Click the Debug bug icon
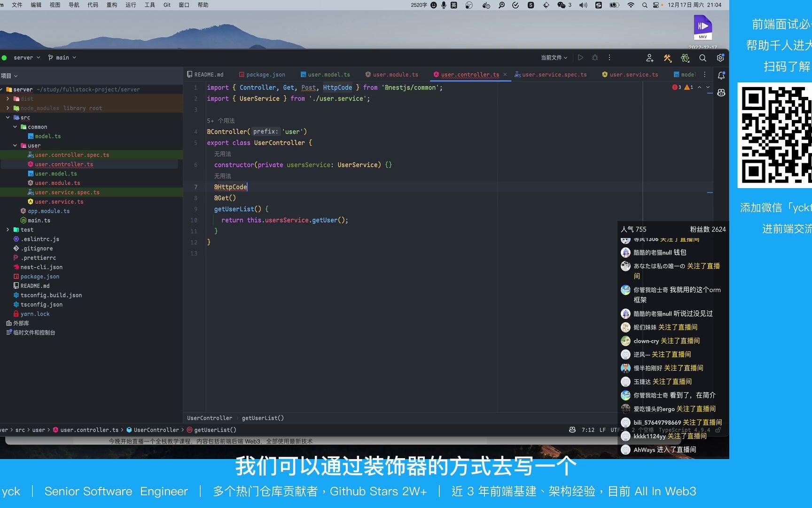812x508 pixels. (x=595, y=57)
